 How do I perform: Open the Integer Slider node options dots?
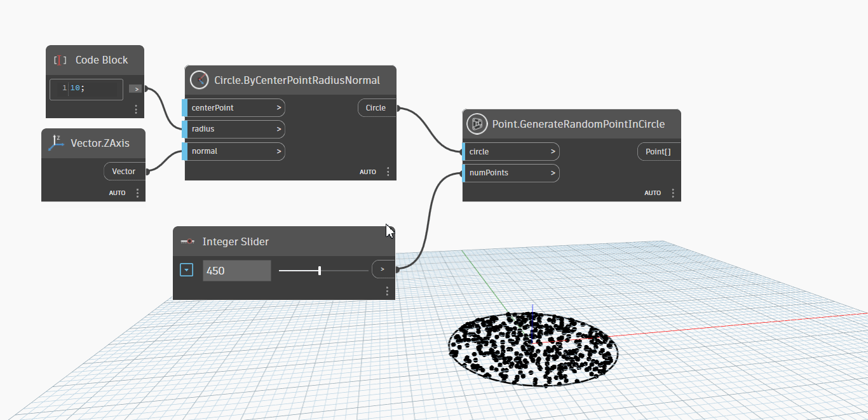point(387,290)
